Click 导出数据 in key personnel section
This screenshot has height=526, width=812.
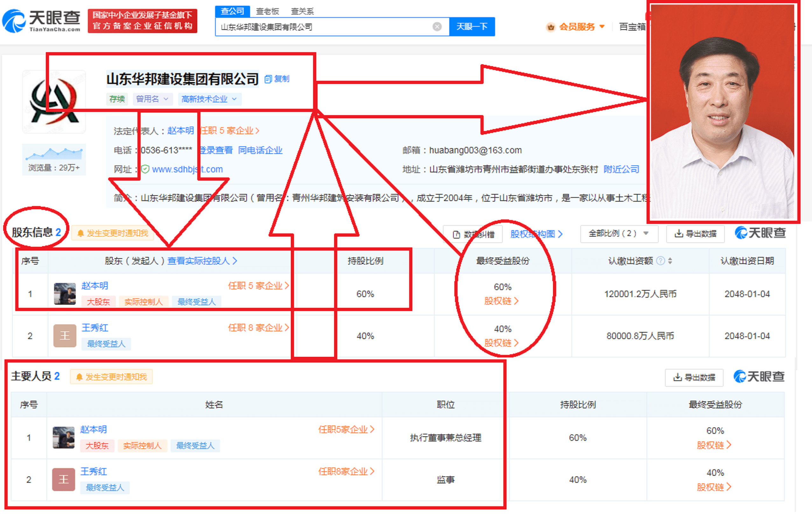click(694, 377)
